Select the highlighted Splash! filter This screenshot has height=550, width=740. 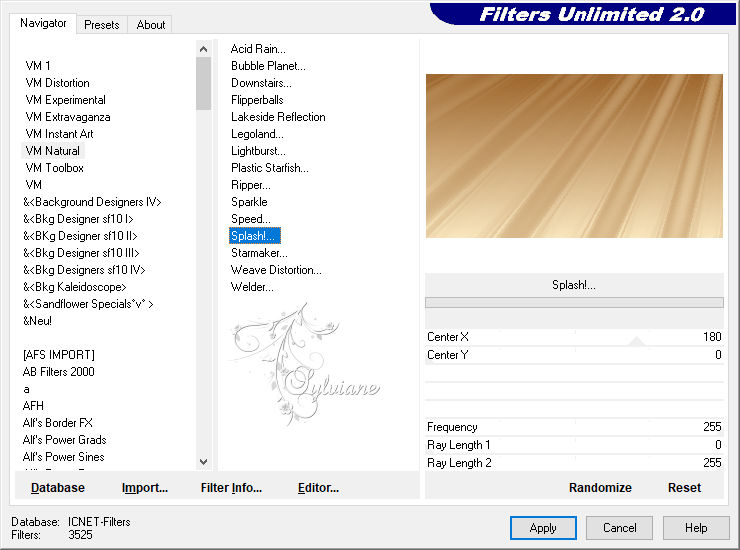[255, 236]
